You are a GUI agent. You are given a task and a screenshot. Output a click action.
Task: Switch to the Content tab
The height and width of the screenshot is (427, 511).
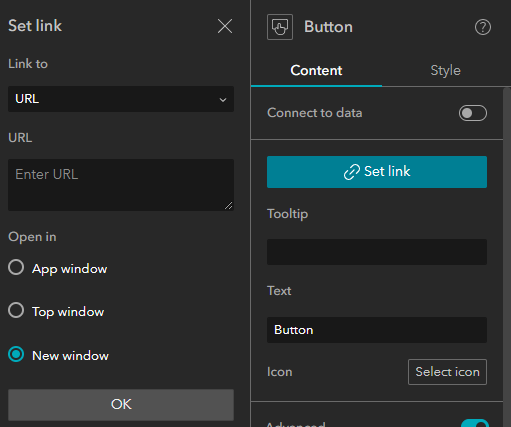316,71
